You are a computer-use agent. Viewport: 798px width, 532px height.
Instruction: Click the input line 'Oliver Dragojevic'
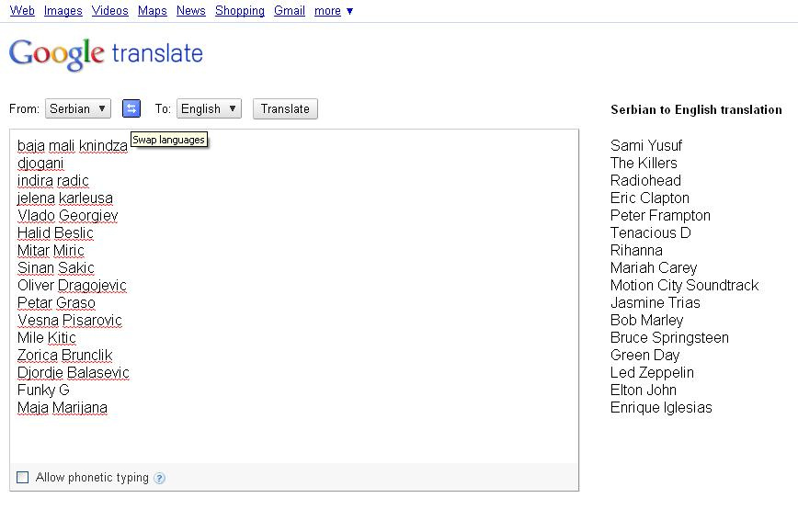click(x=72, y=286)
